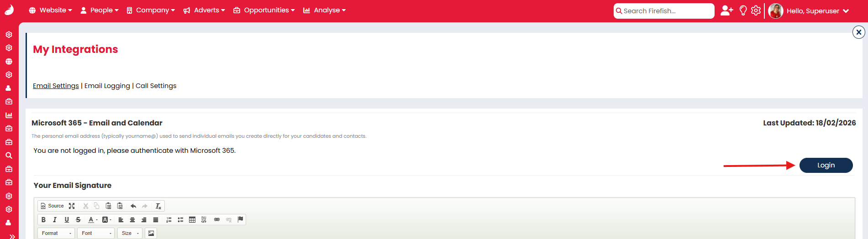The height and width of the screenshot is (239, 868).
Task: Center the signature text
Action: click(132, 220)
